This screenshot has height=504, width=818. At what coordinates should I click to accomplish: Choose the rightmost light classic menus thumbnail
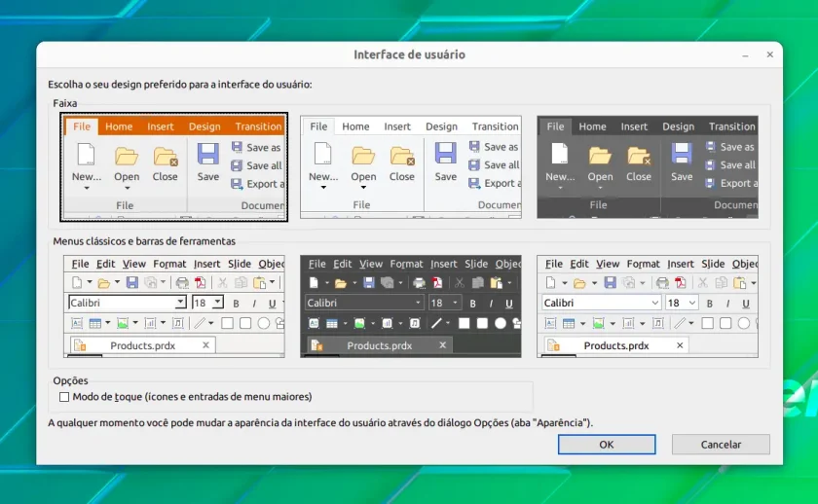point(648,306)
